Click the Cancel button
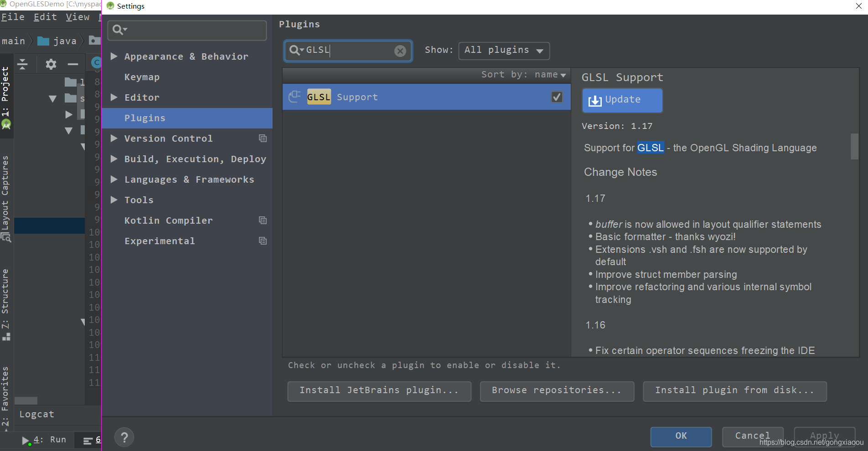This screenshot has height=451, width=868. pos(752,436)
